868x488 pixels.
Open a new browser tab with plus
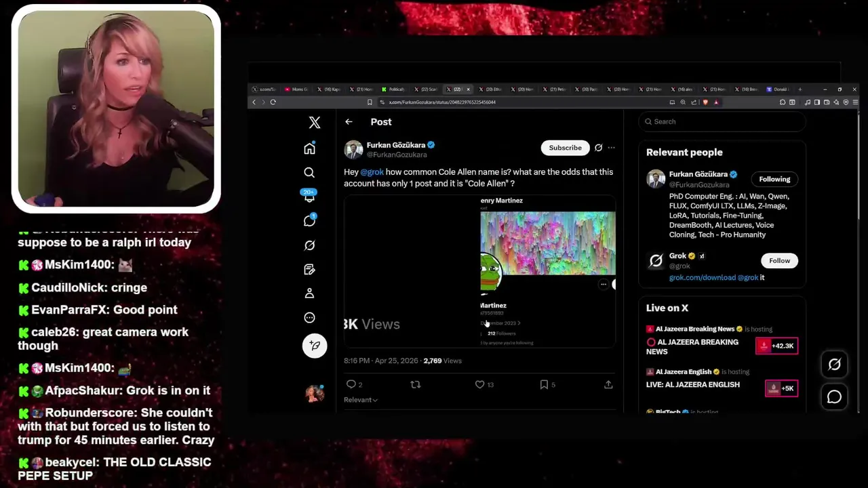click(800, 89)
